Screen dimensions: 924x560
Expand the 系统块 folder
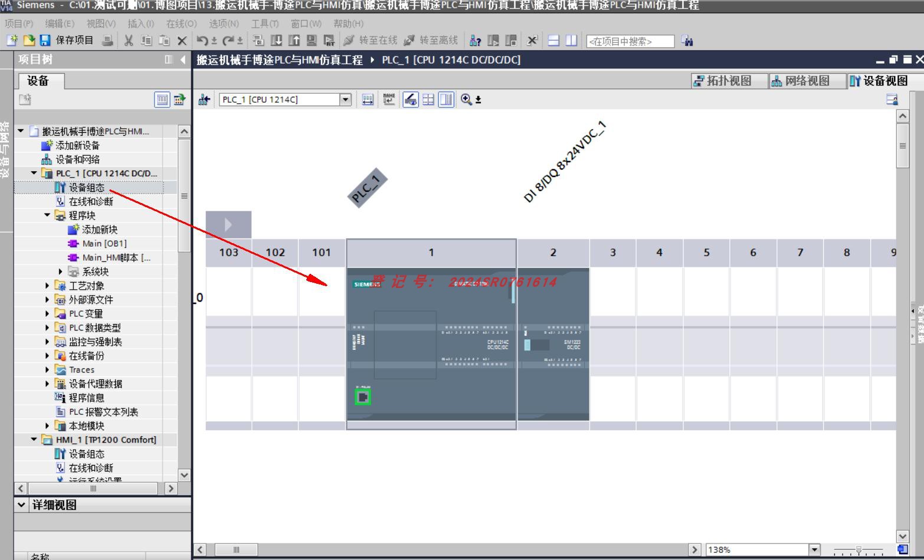[x=60, y=271]
